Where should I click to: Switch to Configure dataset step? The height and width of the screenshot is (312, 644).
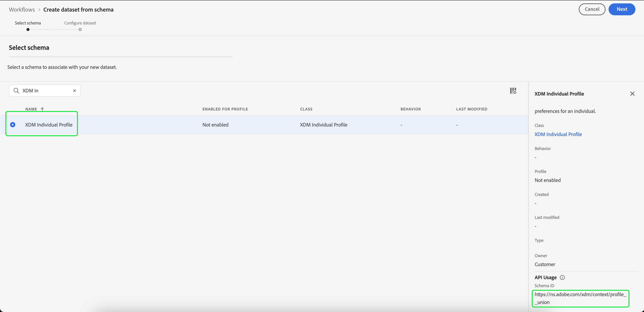point(80,23)
